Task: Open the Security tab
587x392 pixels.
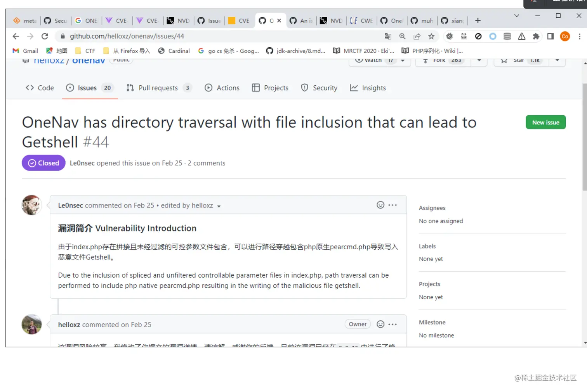Action: pyautogui.click(x=319, y=88)
